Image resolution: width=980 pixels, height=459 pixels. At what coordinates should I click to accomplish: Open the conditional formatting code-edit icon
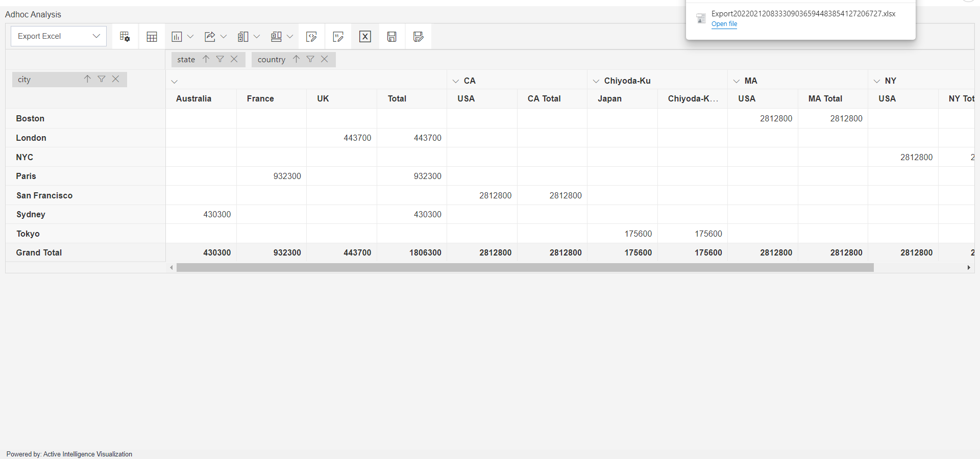coord(311,36)
